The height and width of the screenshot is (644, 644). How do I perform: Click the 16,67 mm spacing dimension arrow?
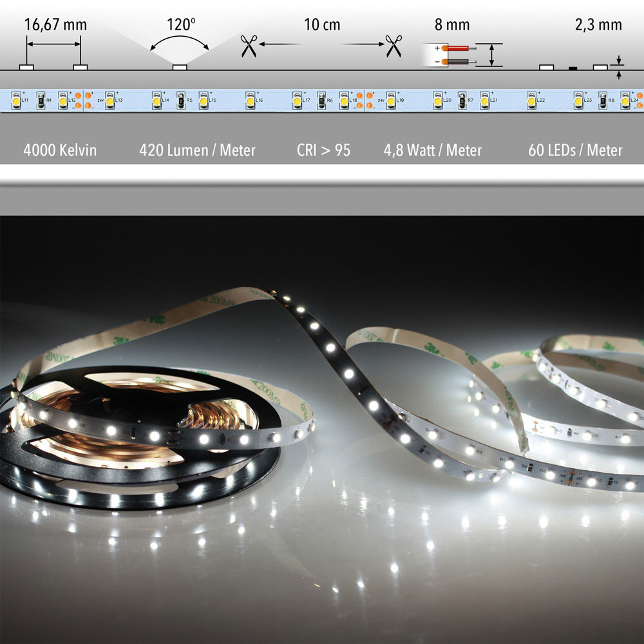tap(53, 44)
